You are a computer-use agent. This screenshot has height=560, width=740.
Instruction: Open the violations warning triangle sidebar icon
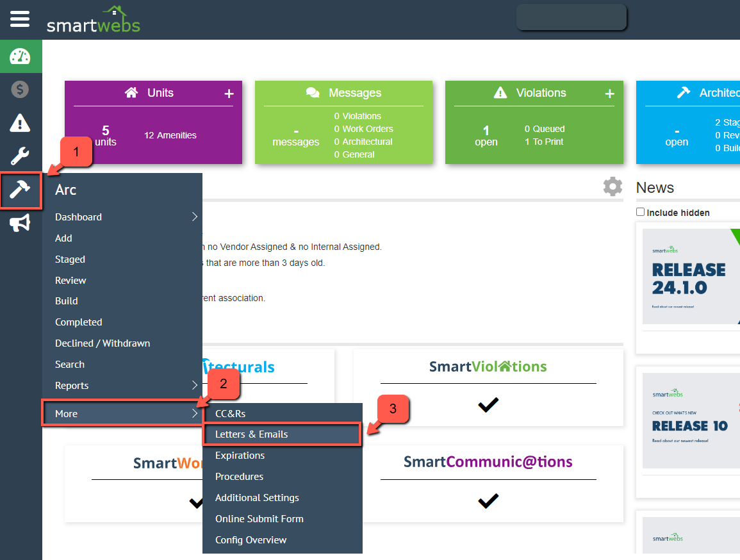pyautogui.click(x=20, y=122)
